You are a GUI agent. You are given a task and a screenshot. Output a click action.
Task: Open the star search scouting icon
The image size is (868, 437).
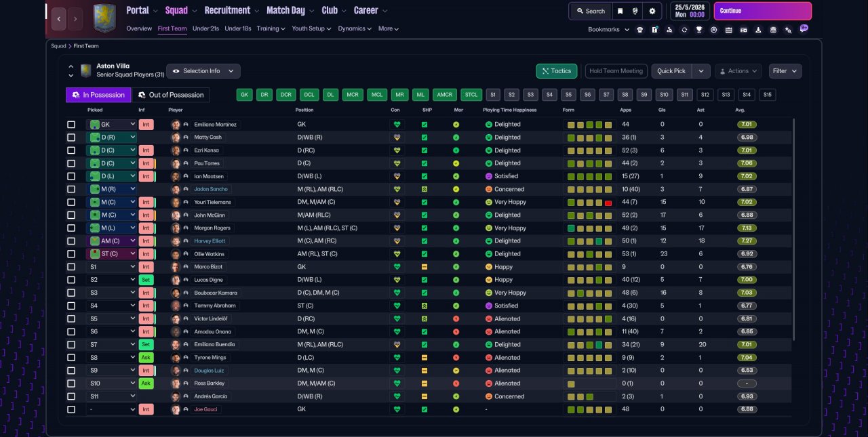click(788, 30)
